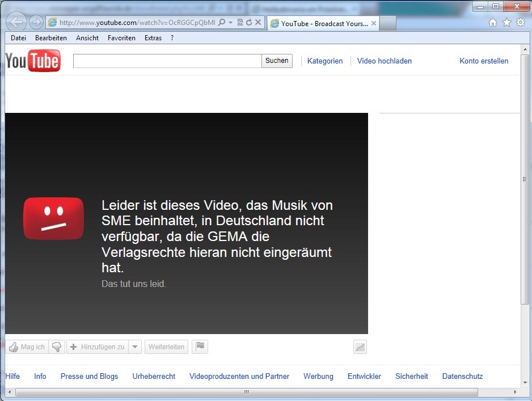
Task: Open Favorites with the star icon
Action: (x=506, y=23)
